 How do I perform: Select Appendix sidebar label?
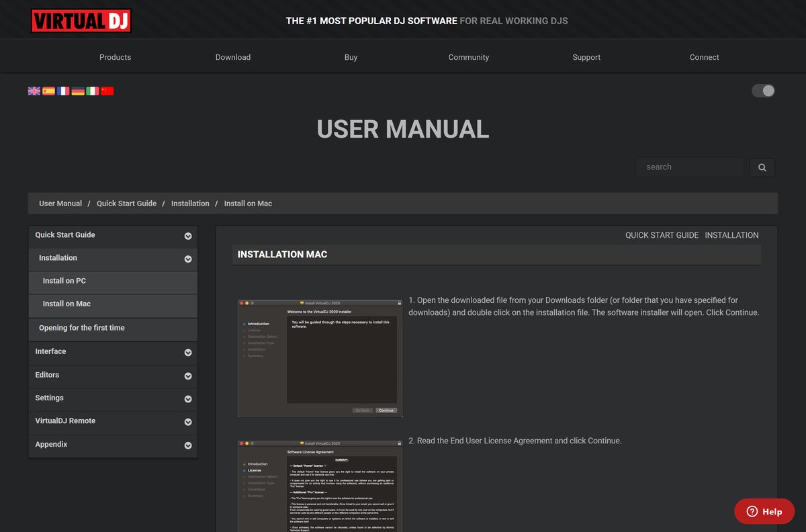pos(51,444)
